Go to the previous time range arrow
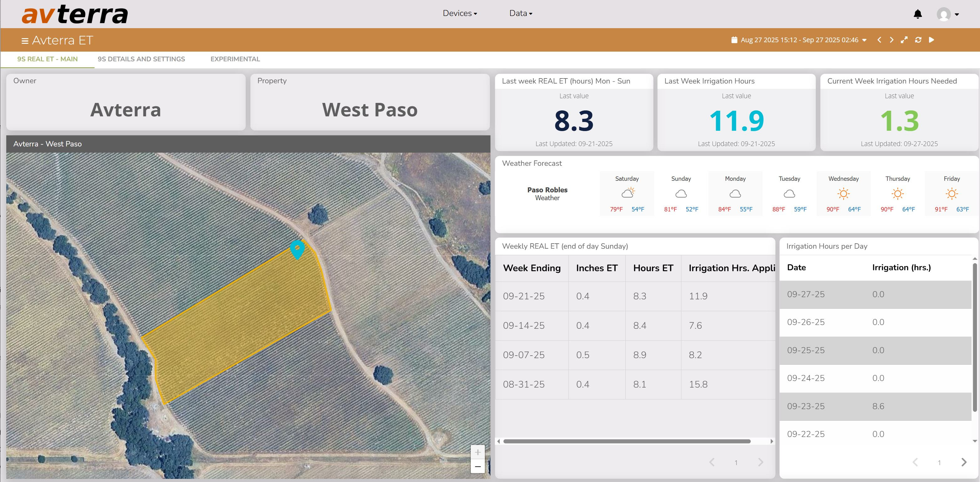The width and height of the screenshot is (980, 482). (x=879, y=40)
